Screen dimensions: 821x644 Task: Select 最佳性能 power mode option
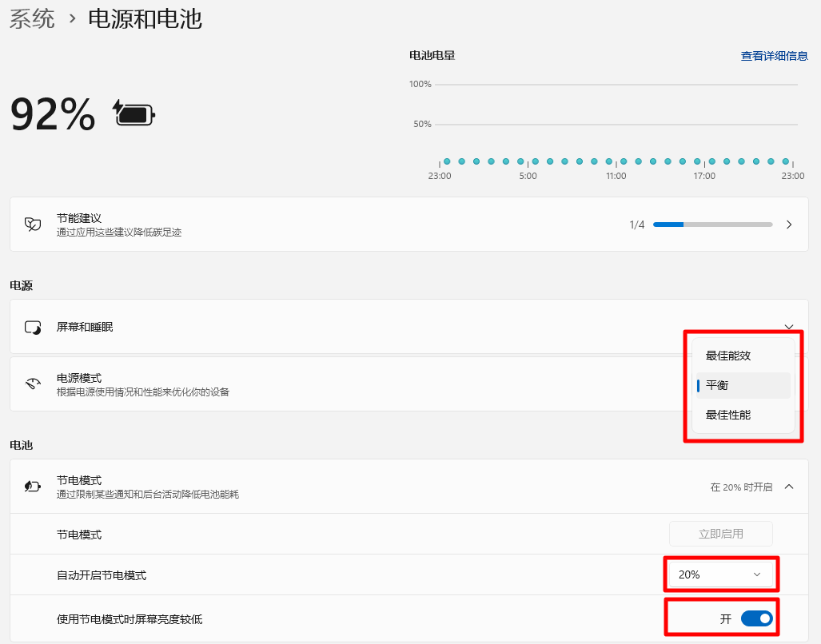tap(743, 415)
